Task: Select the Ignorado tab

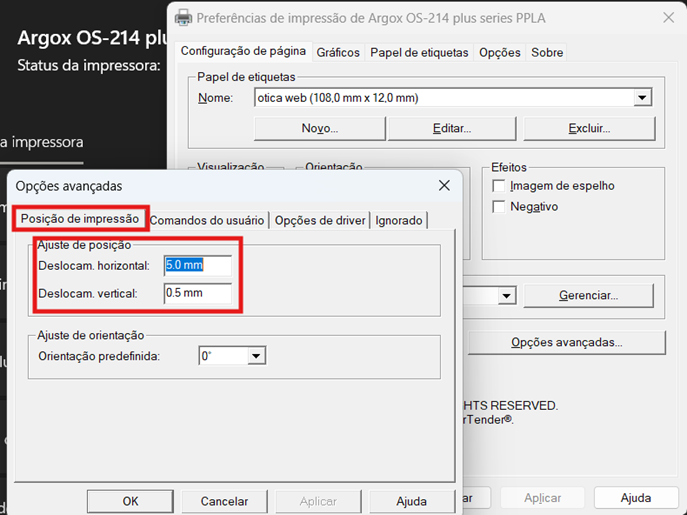Action: point(399,220)
